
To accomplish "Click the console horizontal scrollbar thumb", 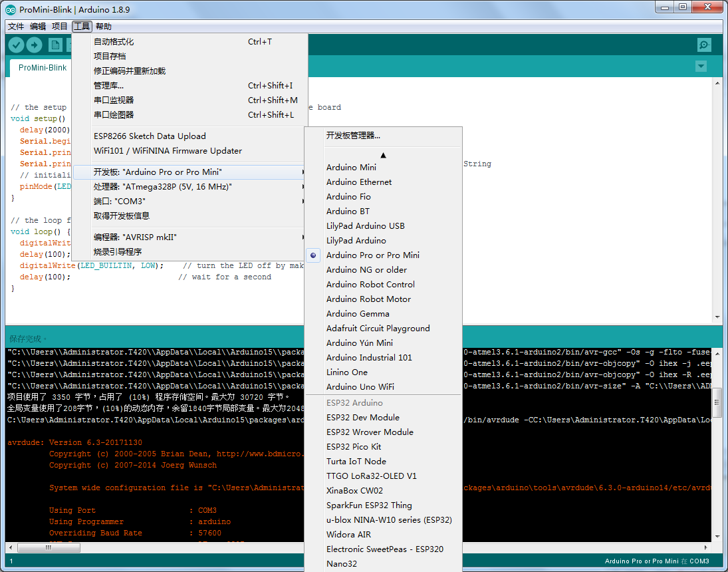I will point(49,547).
